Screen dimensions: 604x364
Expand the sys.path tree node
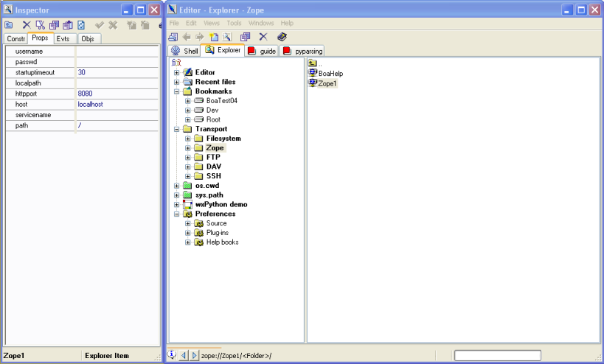(177, 195)
